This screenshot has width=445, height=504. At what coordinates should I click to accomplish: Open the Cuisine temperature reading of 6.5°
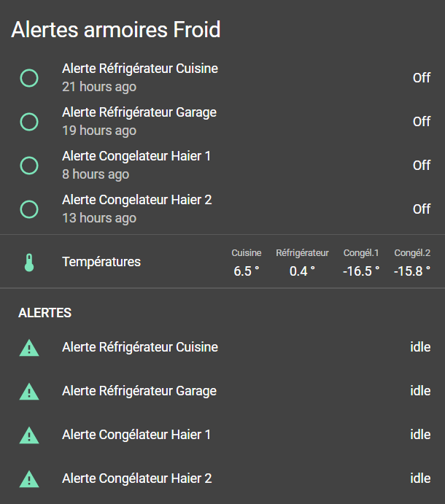click(247, 271)
